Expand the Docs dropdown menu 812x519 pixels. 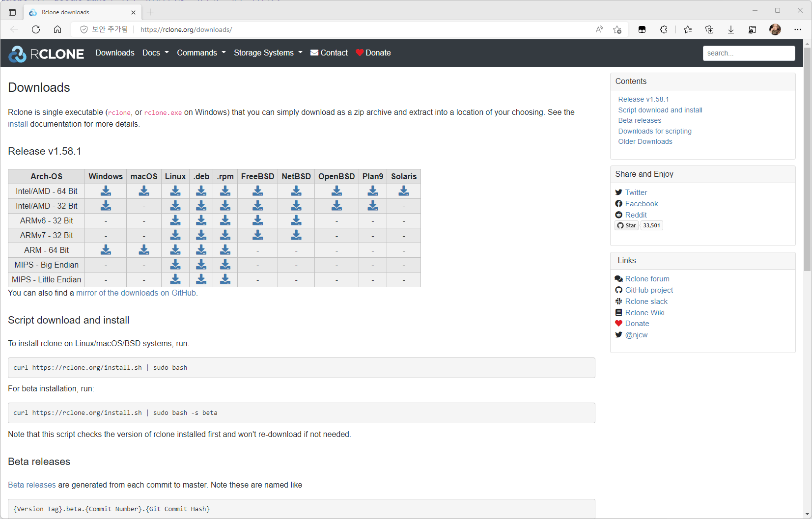coord(155,53)
